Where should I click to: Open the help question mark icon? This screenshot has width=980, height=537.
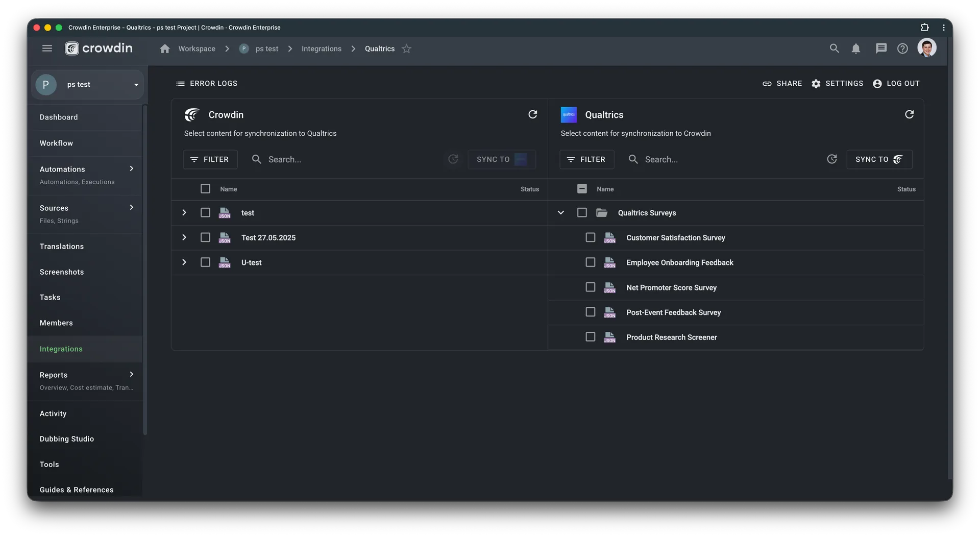pos(903,48)
